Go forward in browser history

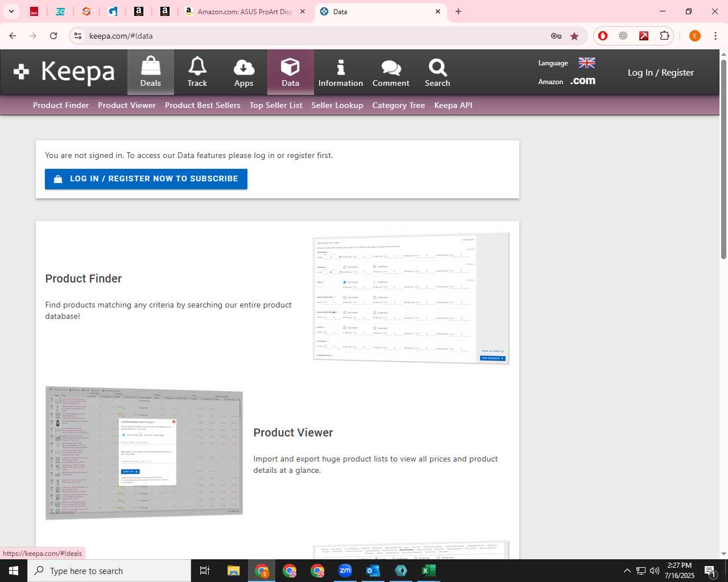(33, 36)
